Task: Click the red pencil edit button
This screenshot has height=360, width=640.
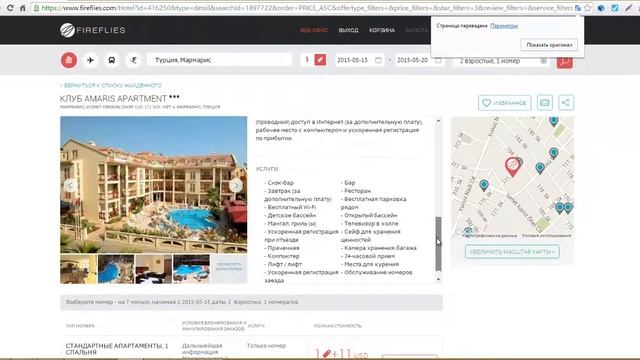Action: click(320, 60)
